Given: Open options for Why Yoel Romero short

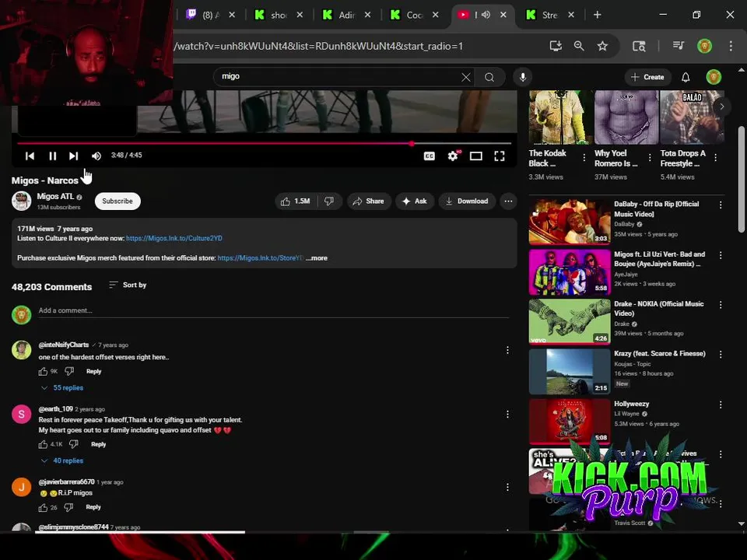Looking at the screenshot, I should pyautogui.click(x=650, y=158).
